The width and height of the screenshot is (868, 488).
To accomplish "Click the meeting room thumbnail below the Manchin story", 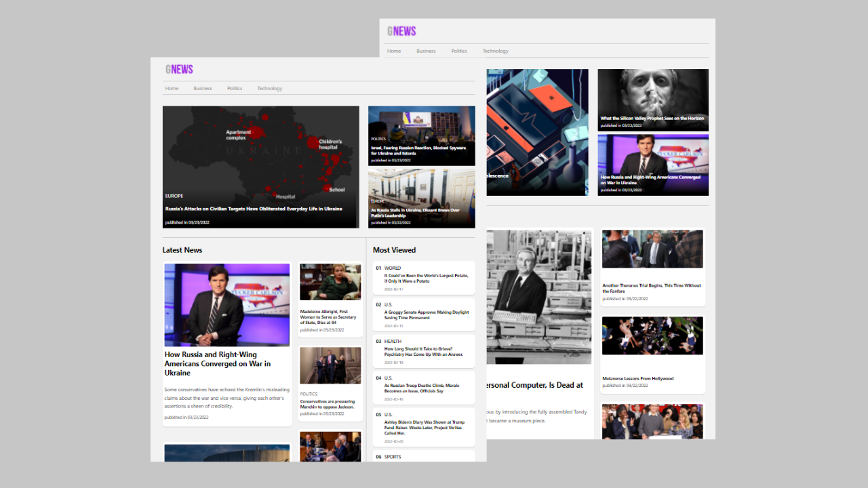I will pos(331,447).
